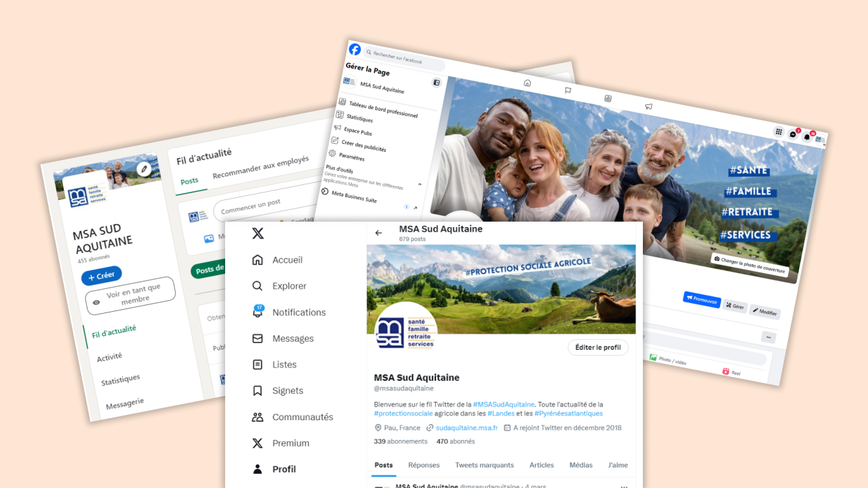This screenshot has width=868, height=488.
Task: Click the Facebook logo in Facebook window
Action: click(355, 49)
